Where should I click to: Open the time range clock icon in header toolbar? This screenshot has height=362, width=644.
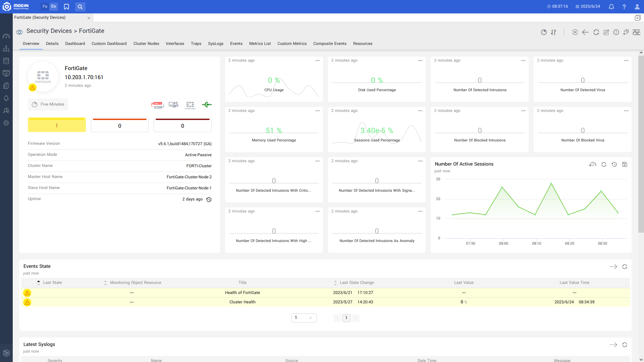(x=544, y=32)
